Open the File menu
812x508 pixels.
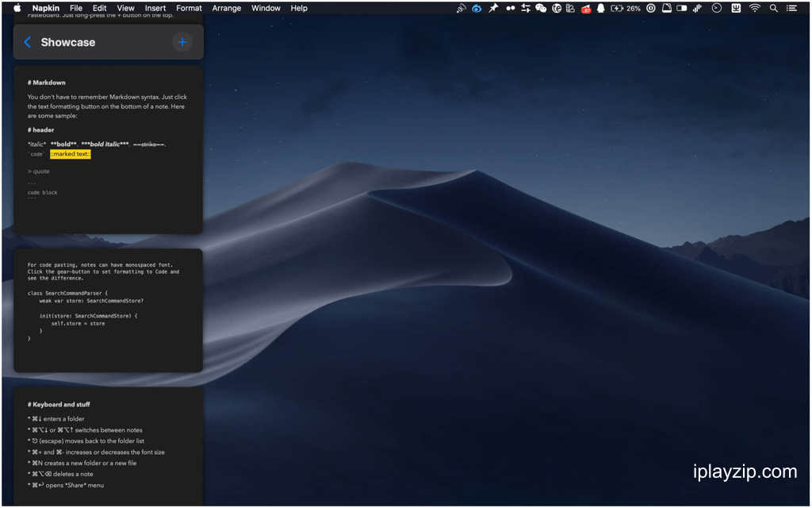click(x=75, y=8)
